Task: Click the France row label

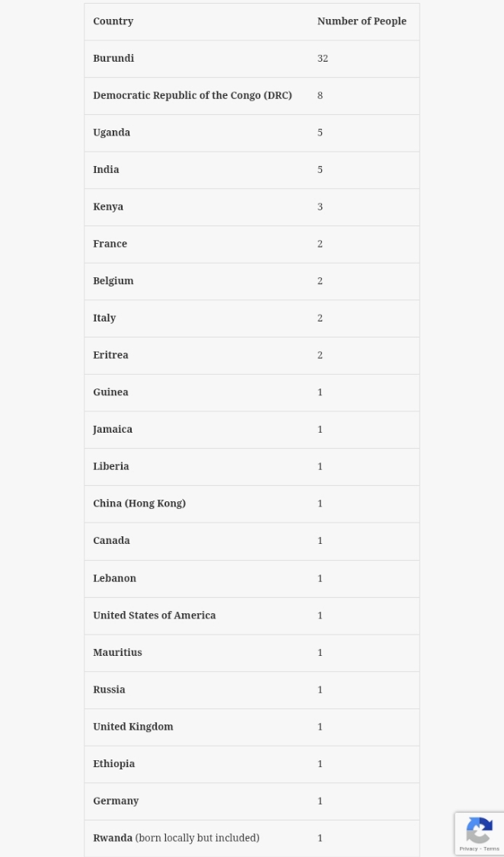Action: [110, 245]
